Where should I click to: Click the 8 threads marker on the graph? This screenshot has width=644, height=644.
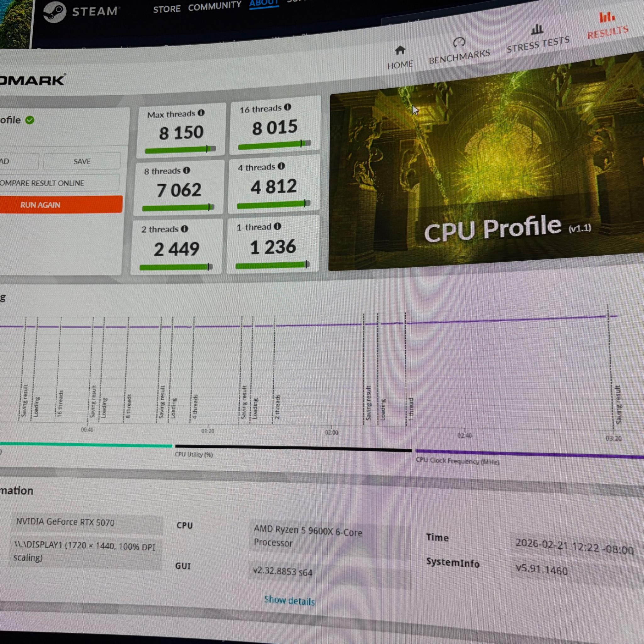[129, 406]
